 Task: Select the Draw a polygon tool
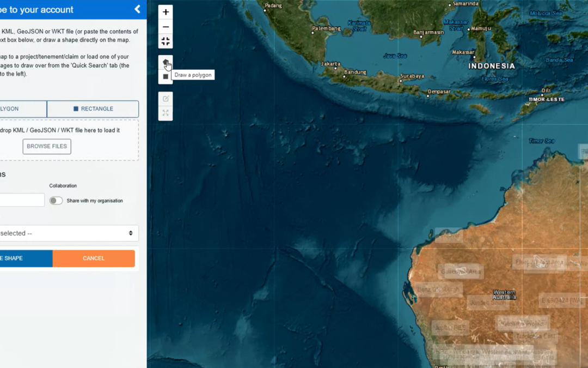click(x=166, y=63)
